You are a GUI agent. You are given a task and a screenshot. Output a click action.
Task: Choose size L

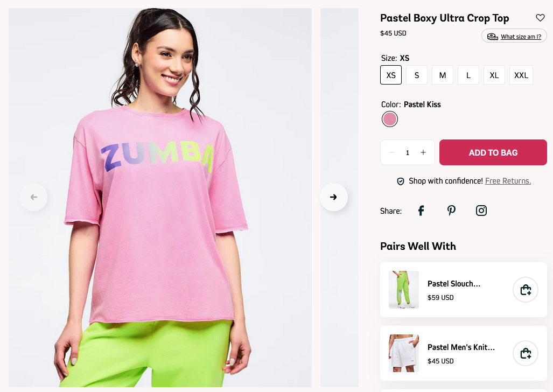(x=468, y=75)
